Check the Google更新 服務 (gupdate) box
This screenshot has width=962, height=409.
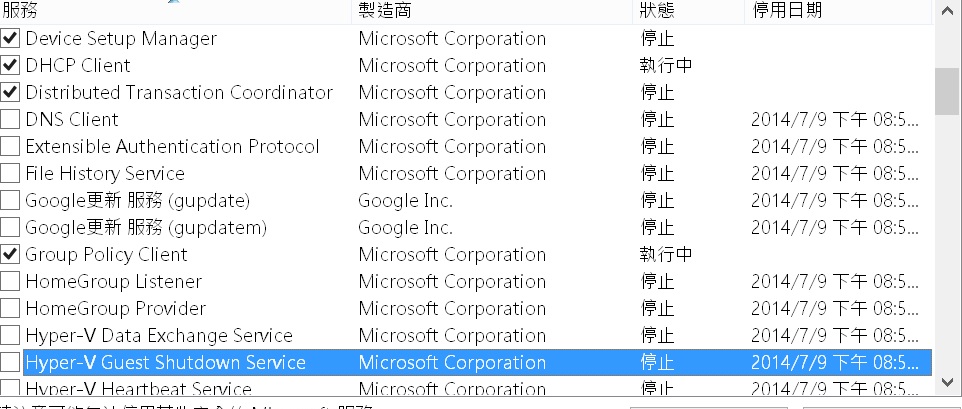(x=10, y=201)
